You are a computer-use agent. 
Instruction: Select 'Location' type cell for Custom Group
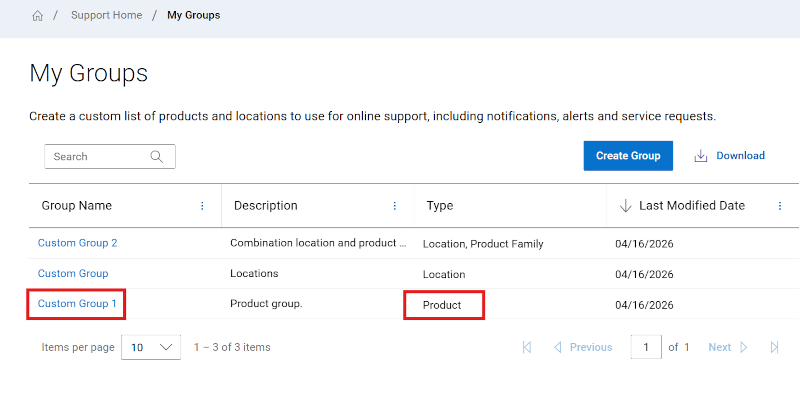[444, 275]
